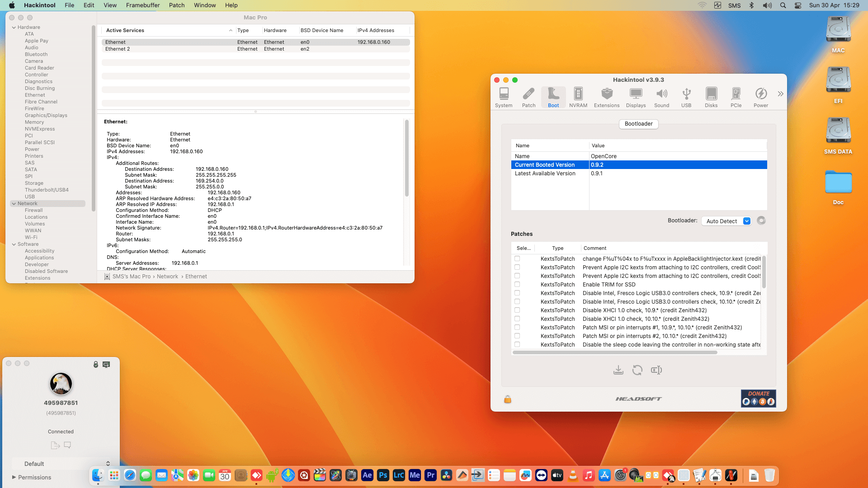This screenshot has height=488, width=868.
Task: Open App Store from the Dock
Action: pyautogui.click(x=604, y=475)
